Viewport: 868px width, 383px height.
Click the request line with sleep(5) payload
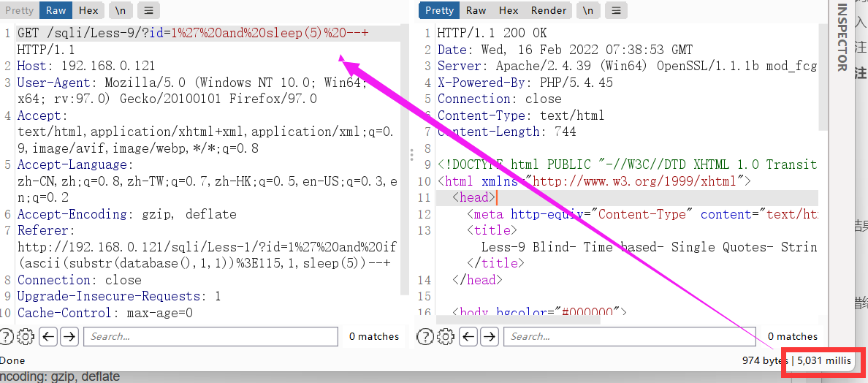point(193,33)
